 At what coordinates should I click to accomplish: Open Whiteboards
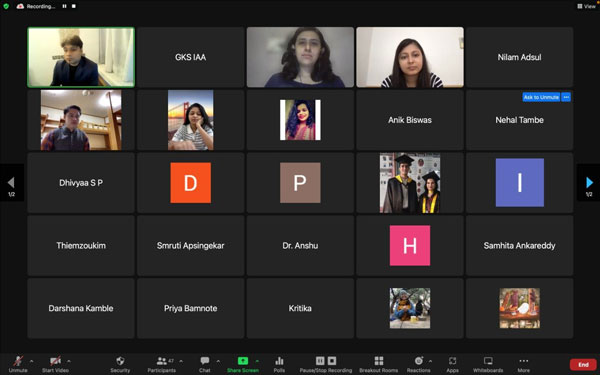[x=488, y=364]
